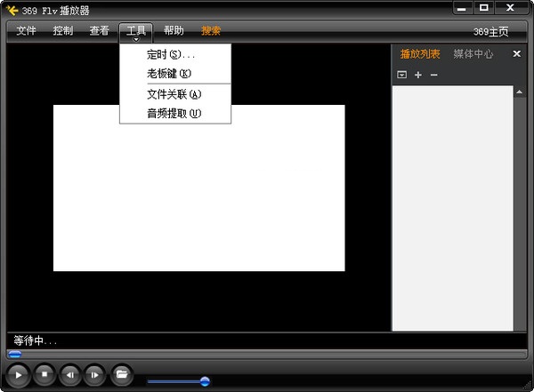
Task: Add item with playlist plus icon
Action: coord(418,76)
